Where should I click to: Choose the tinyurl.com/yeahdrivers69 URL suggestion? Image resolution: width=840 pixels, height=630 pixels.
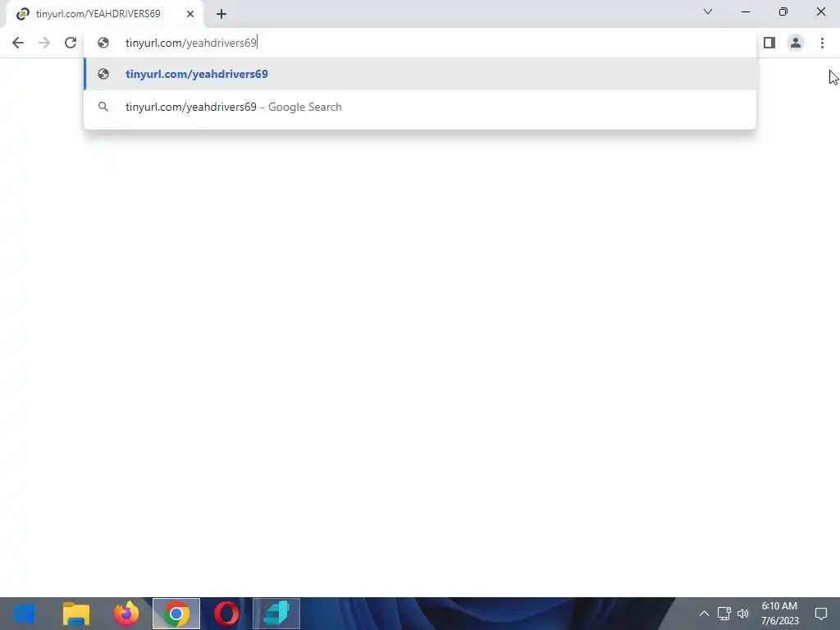tap(420, 74)
